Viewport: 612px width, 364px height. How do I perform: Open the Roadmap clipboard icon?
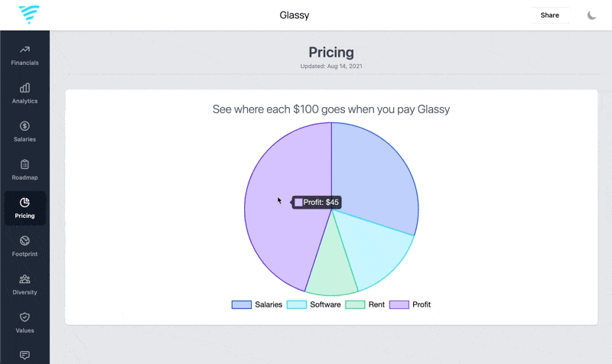[24, 164]
